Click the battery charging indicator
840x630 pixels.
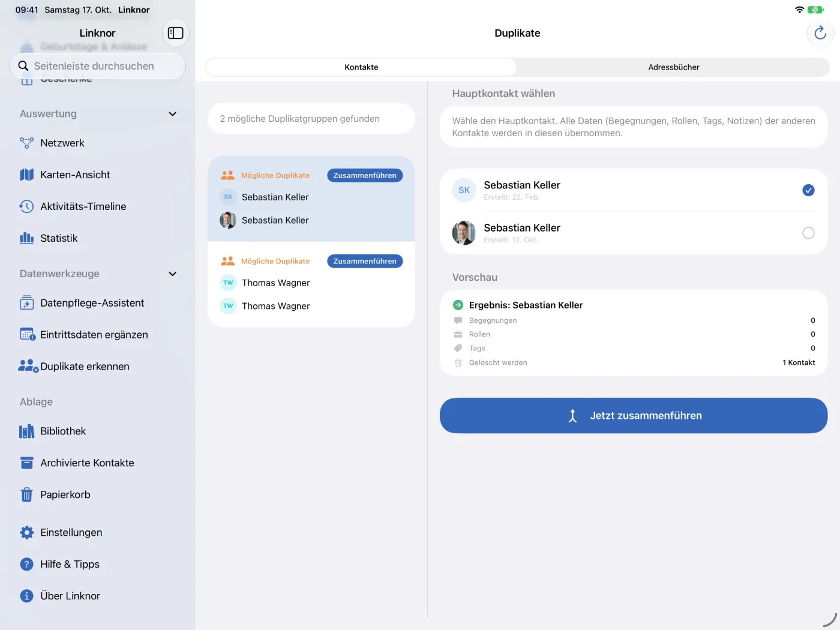[815, 10]
